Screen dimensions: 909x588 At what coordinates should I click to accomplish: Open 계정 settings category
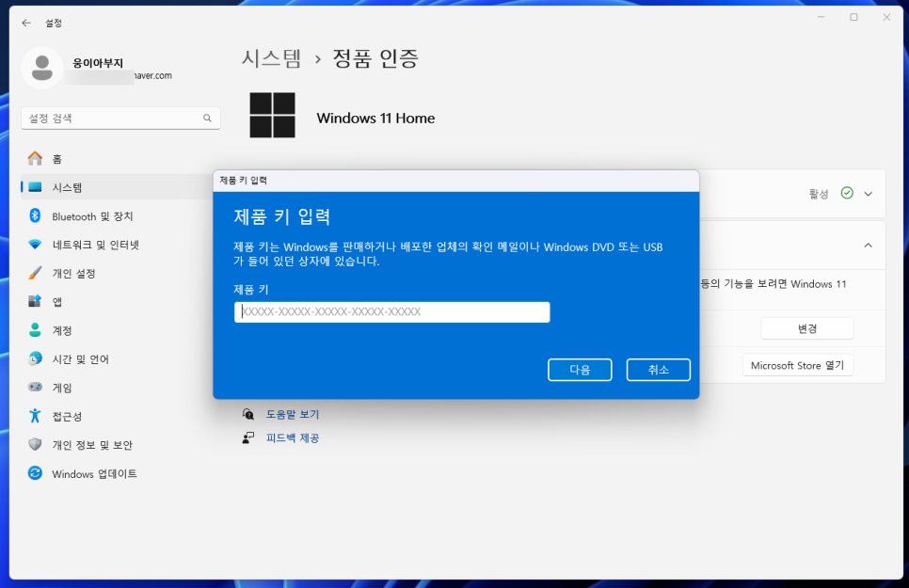[x=120, y=330]
